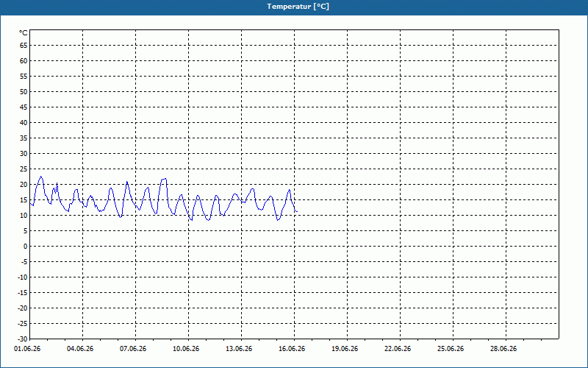Click the 50 y-axis label
Screen dimensions: 588x368
pyautogui.click(x=24, y=91)
